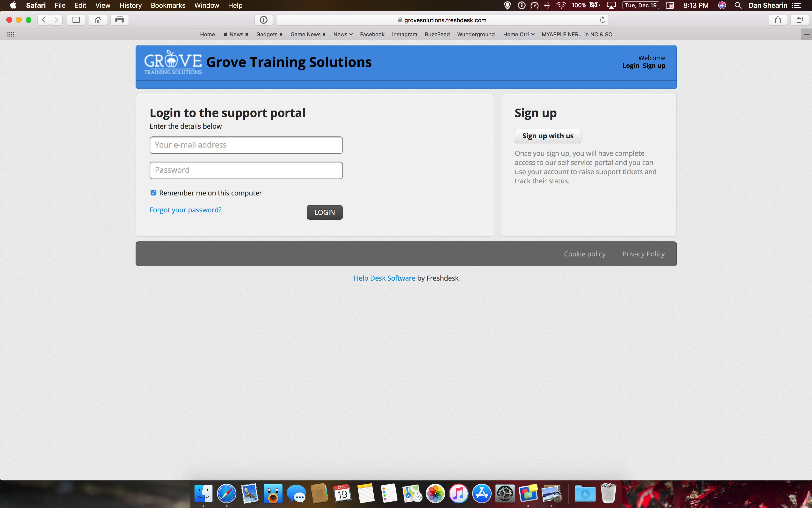Screen dimensions: 812x508
Task: Click the dark LOGIN button
Action: pos(325,212)
